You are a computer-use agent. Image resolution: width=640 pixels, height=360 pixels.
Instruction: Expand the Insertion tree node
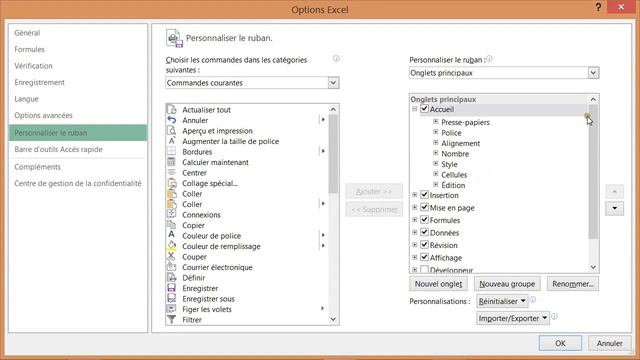pos(414,195)
